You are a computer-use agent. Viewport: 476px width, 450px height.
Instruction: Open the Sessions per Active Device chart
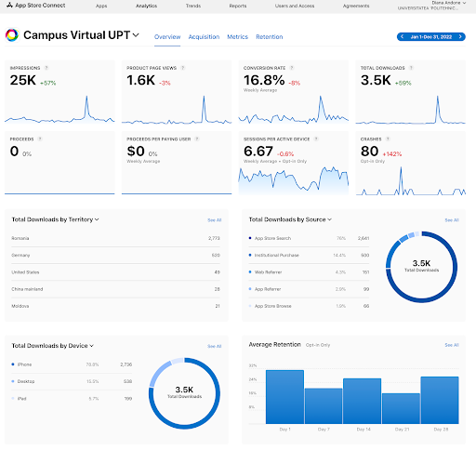click(294, 181)
